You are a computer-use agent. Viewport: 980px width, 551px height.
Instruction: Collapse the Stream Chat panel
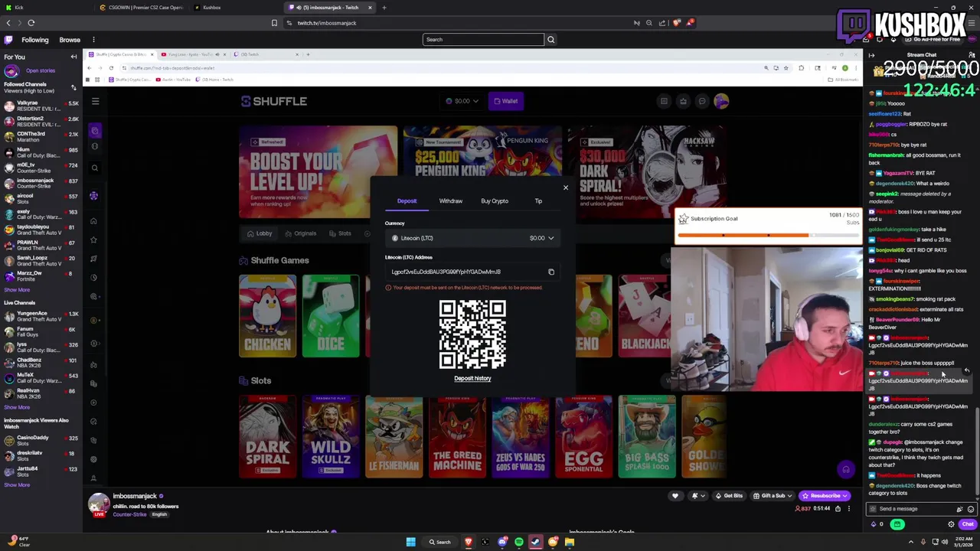(x=871, y=55)
